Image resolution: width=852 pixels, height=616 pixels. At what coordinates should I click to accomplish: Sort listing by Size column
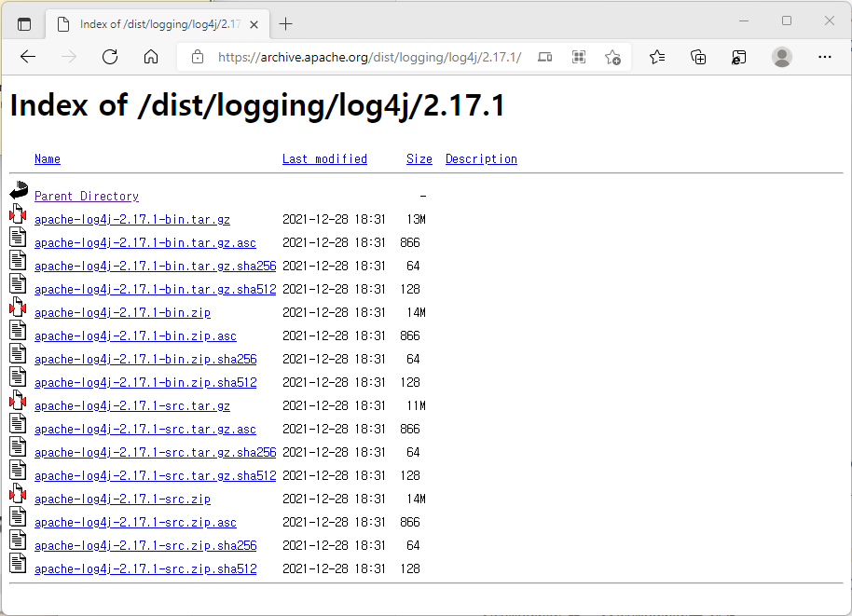(419, 159)
